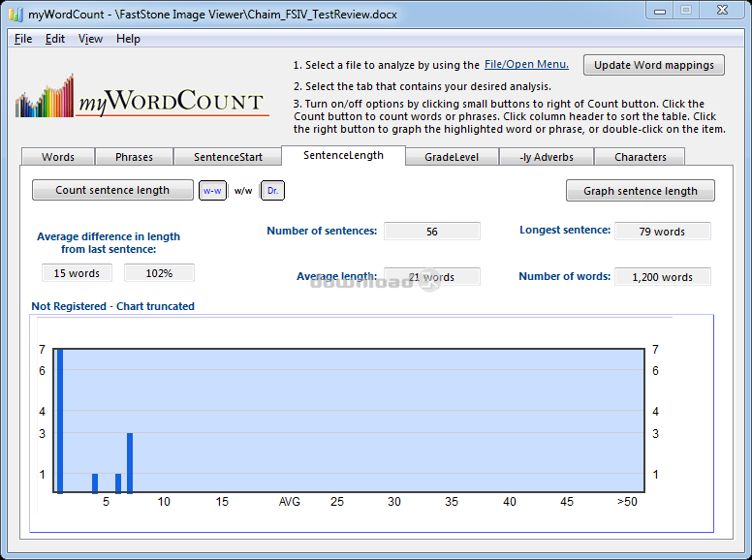Toggle the w-w hyphenated words option
Image resolution: width=752 pixels, height=560 pixels.
pos(212,190)
